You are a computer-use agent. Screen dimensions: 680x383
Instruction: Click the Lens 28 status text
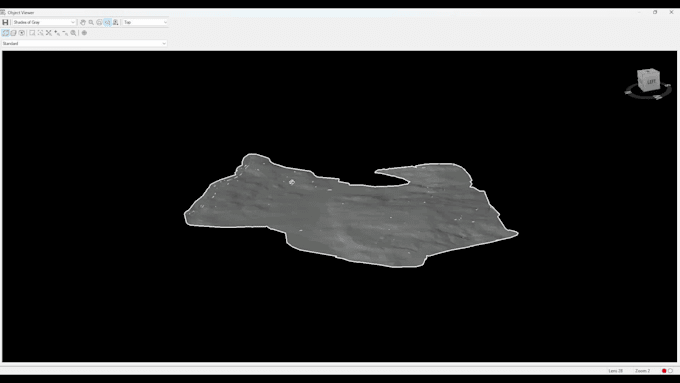coord(615,371)
